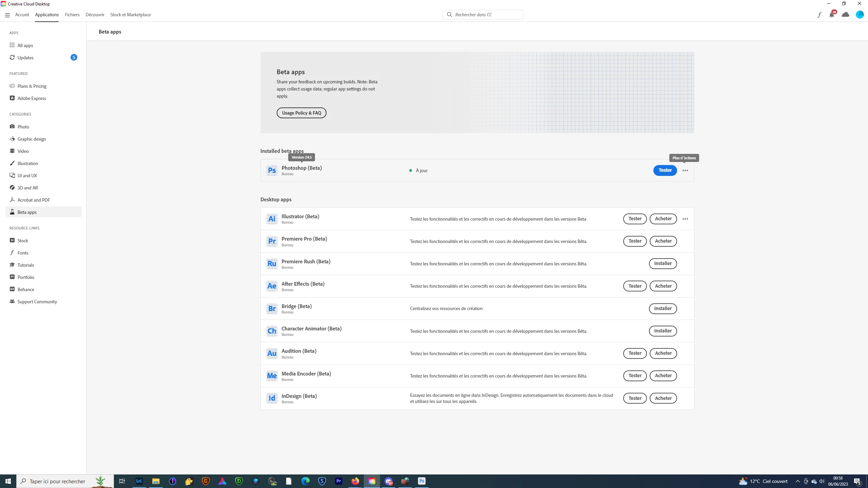
Task: Open the user profile avatar
Action: [860, 15]
